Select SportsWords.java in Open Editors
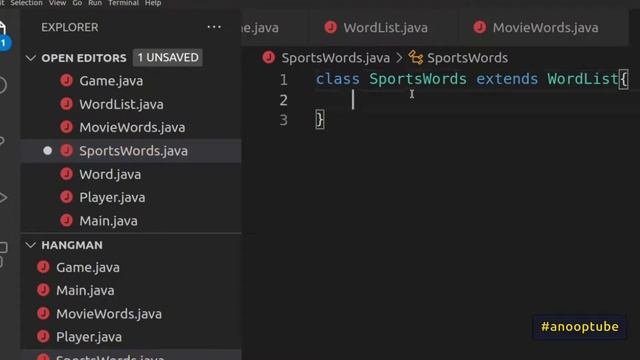The image size is (640, 360). click(133, 151)
